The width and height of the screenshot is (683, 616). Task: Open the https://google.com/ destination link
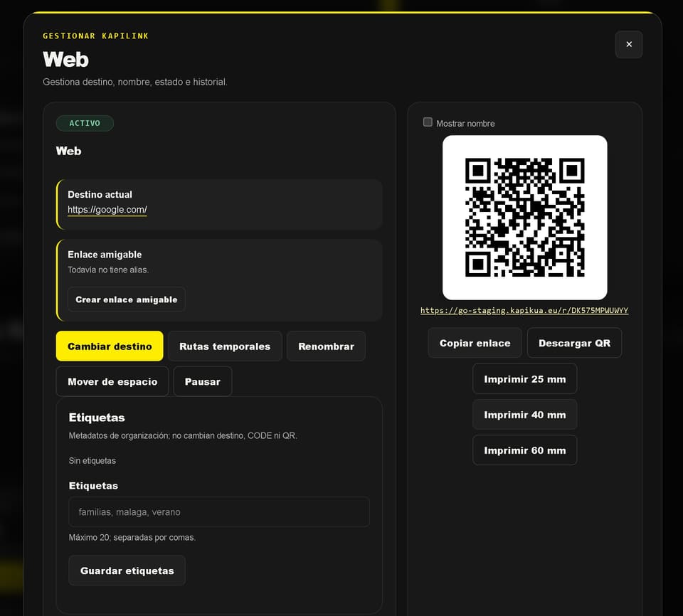pyautogui.click(x=107, y=210)
